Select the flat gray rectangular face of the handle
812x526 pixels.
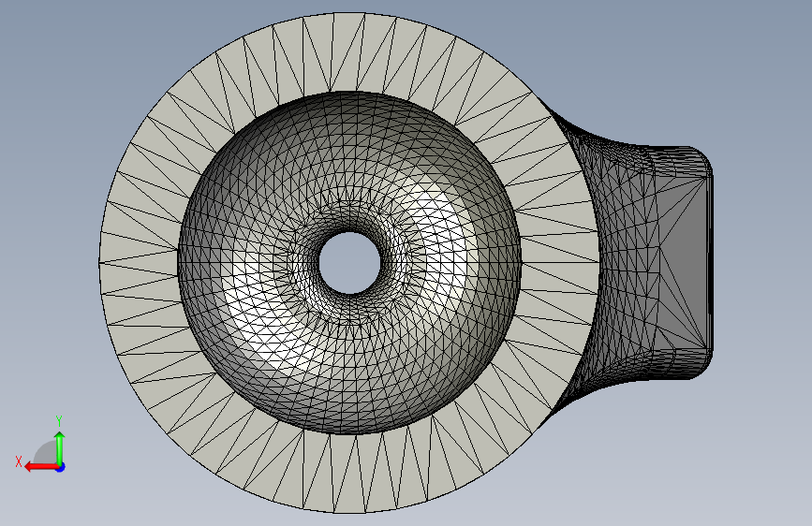pyautogui.click(x=683, y=261)
